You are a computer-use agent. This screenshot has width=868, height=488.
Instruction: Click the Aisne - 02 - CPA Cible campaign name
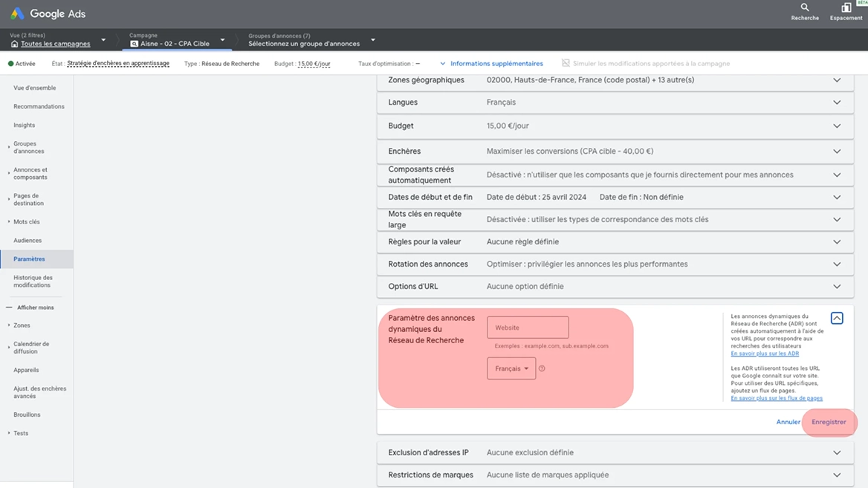click(175, 44)
